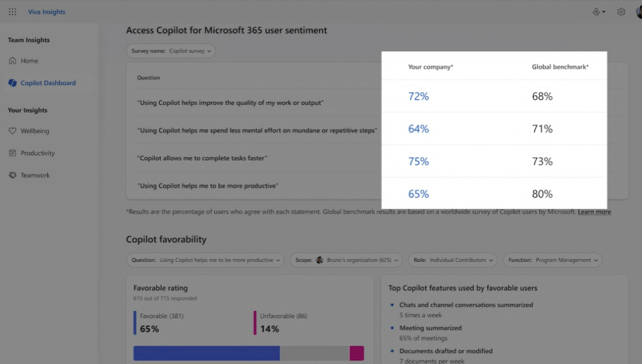Select the Copilot Dashboard icon
Image resolution: width=642 pixels, height=364 pixels.
13,83
